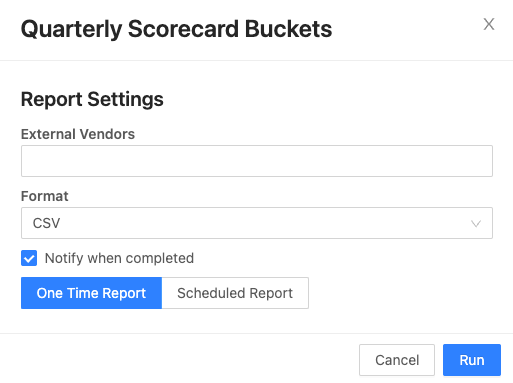Screen dimensions: 513x383
Task: Click the X icon at top right
Action: tap(489, 24)
